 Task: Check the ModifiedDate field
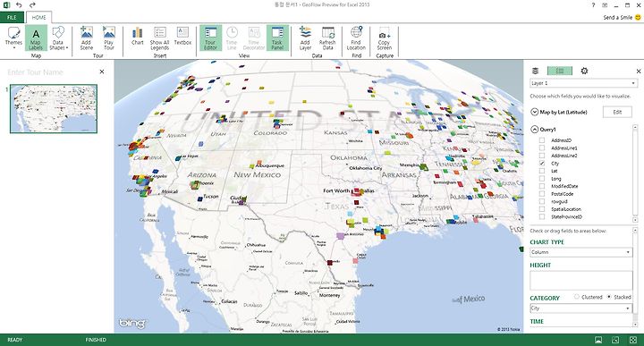(542, 186)
